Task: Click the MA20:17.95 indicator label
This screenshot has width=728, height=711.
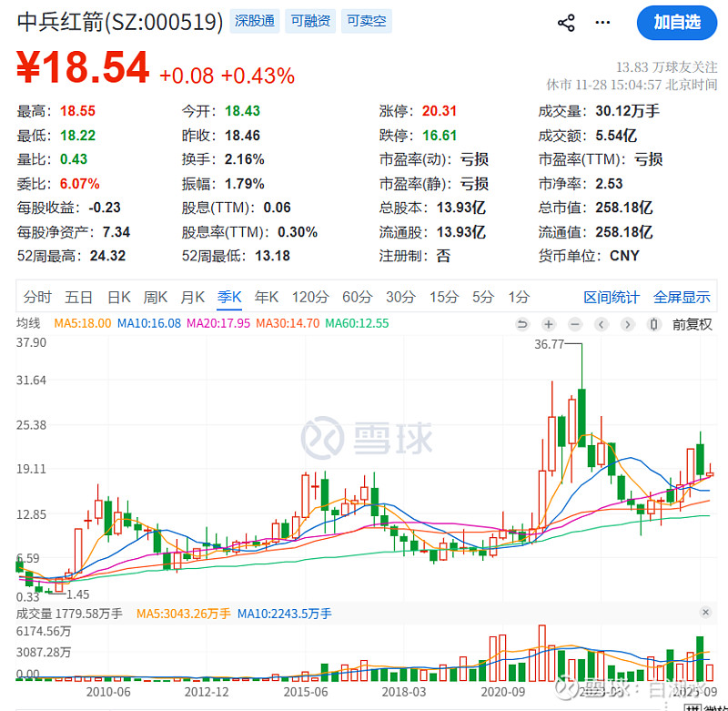Action: (x=218, y=323)
